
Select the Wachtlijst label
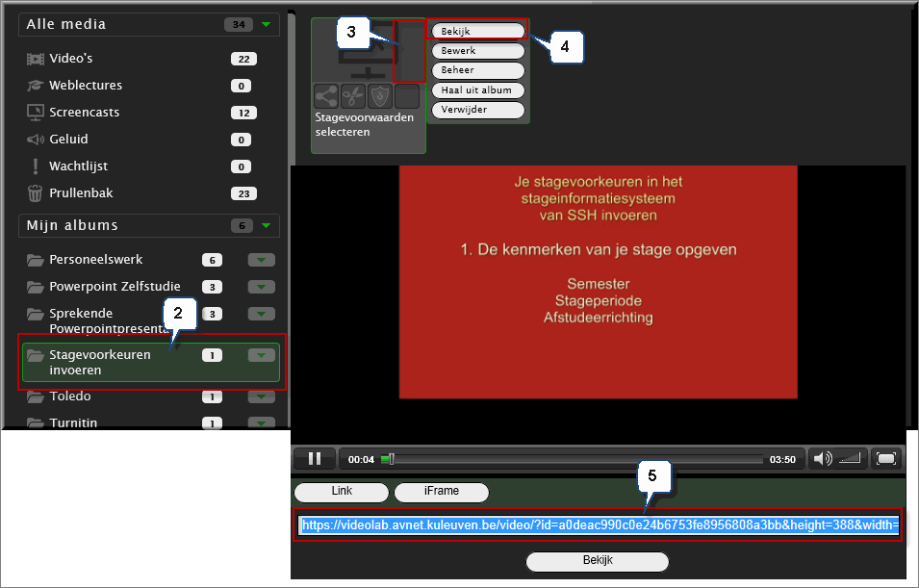coord(79,166)
